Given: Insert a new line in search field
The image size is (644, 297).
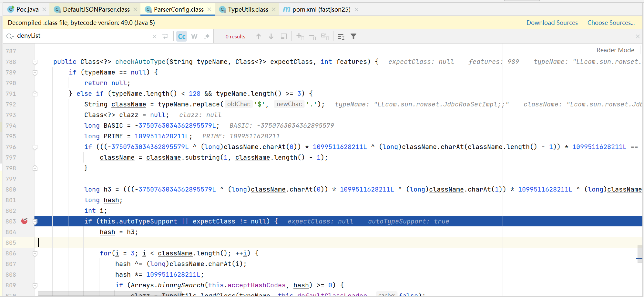Looking at the screenshot, I should [166, 36].
